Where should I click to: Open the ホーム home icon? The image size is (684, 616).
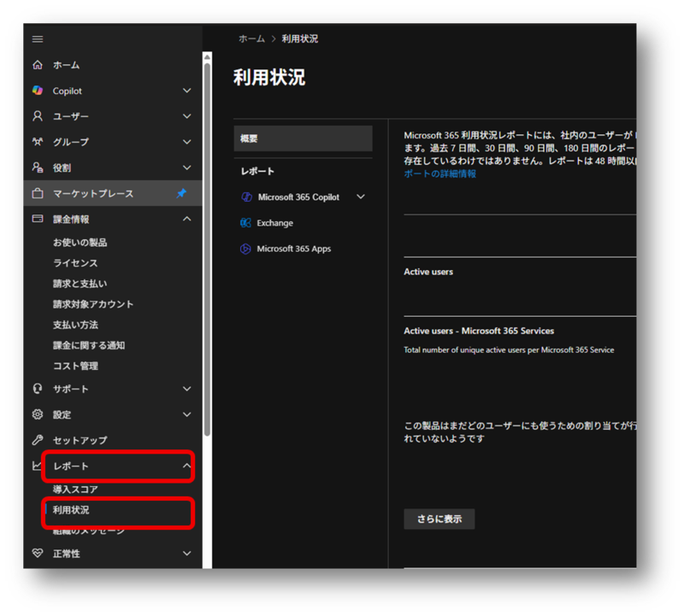tap(38, 65)
